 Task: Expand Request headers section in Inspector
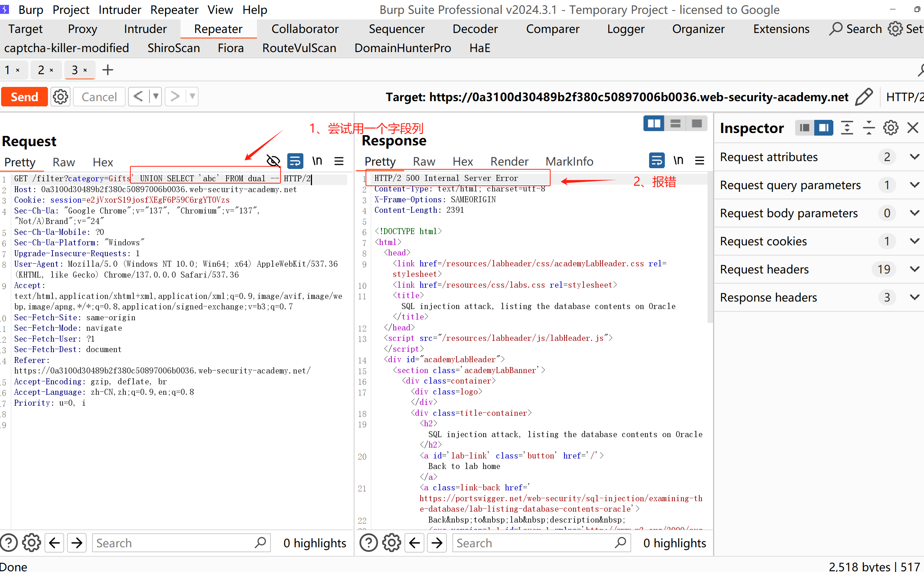[914, 269]
